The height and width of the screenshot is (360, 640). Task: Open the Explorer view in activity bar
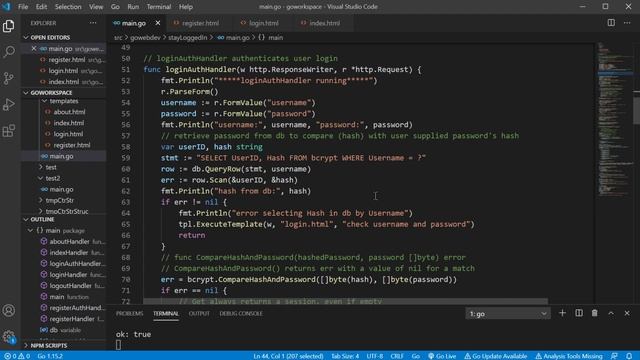click(9, 26)
